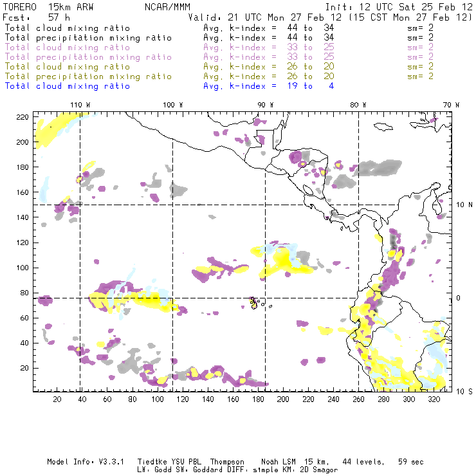476x476 pixels.
Task: Click the "0" equator latitude label
Action: pos(459,298)
